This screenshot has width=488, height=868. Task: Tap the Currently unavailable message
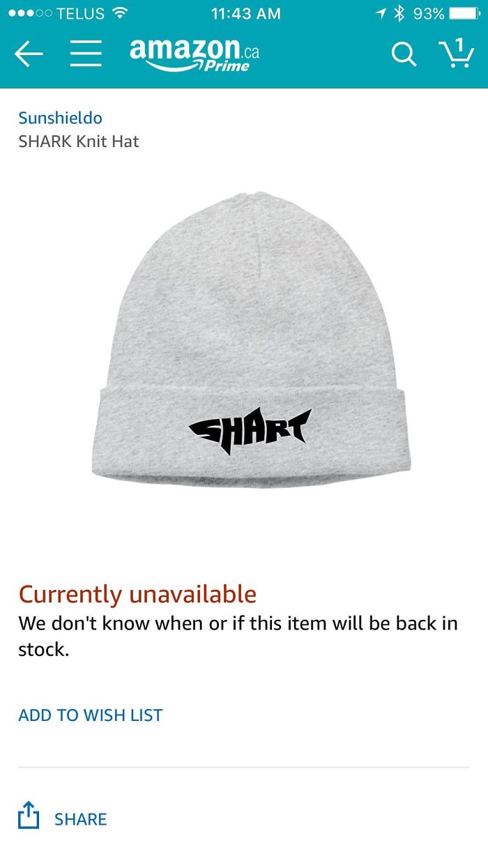137,594
